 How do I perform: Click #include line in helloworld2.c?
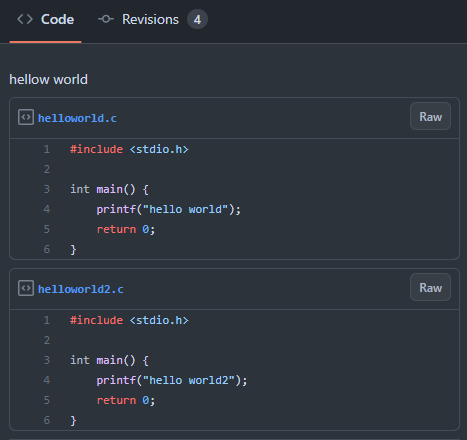click(129, 320)
